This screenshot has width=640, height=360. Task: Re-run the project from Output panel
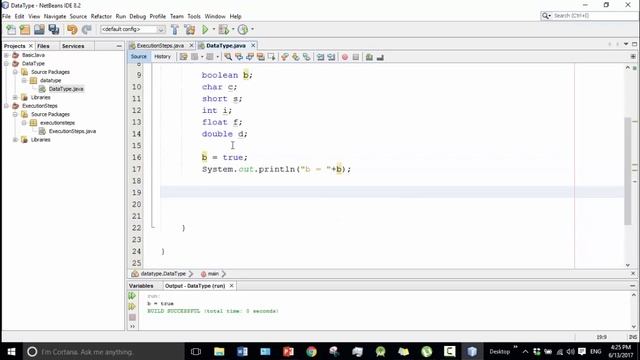click(132, 296)
